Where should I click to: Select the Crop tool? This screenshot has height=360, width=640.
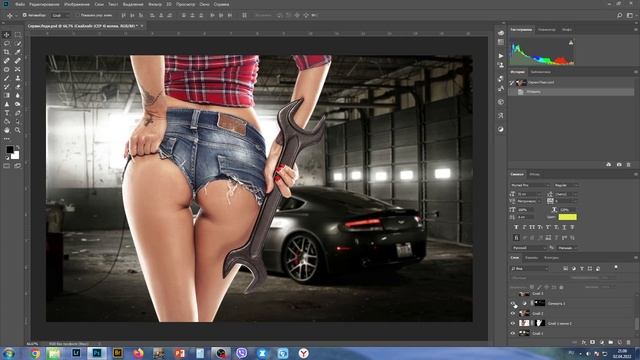click(x=7, y=52)
